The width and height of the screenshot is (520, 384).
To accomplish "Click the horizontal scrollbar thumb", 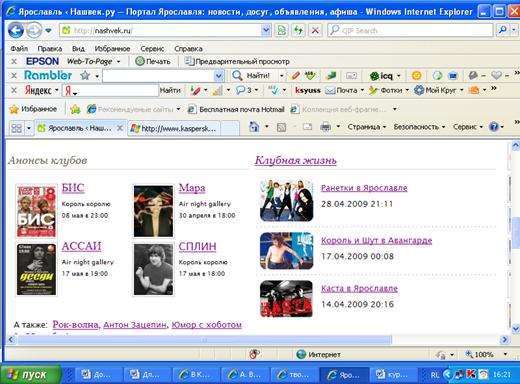I will pyautogui.click(x=205, y=340).
